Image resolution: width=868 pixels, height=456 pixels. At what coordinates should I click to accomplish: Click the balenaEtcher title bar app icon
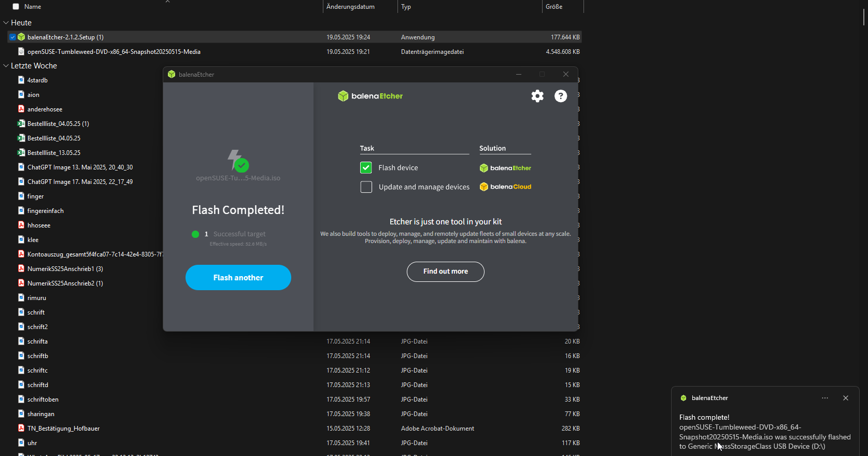click(172, 74)
